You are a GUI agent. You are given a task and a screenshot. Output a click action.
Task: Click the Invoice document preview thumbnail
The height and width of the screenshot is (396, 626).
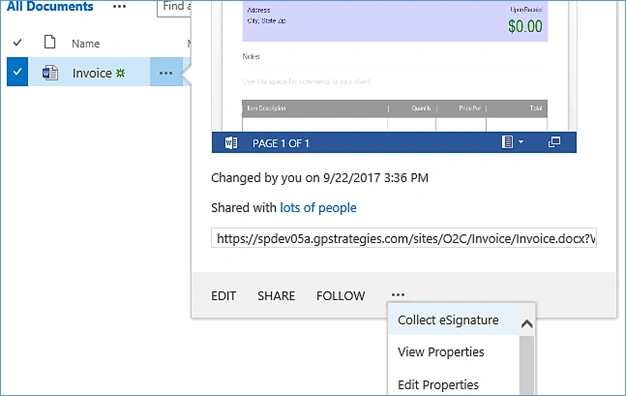tap(394, 66)
